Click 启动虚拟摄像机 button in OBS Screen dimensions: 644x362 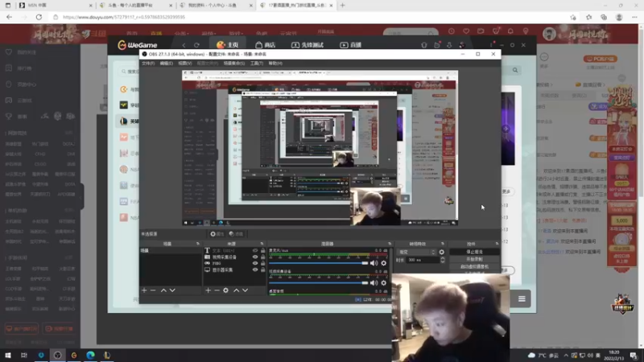(474, 267)
